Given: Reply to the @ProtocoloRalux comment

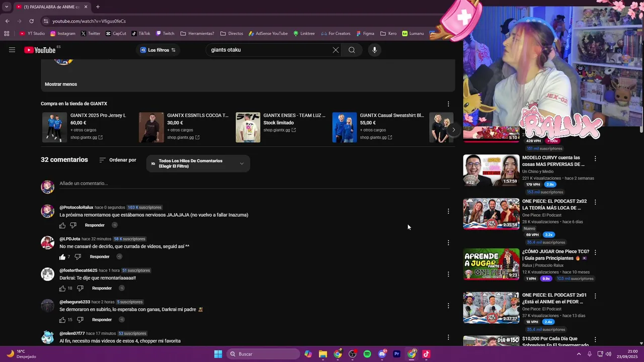Looking at the screenshot, I should (x=95, y=225).
